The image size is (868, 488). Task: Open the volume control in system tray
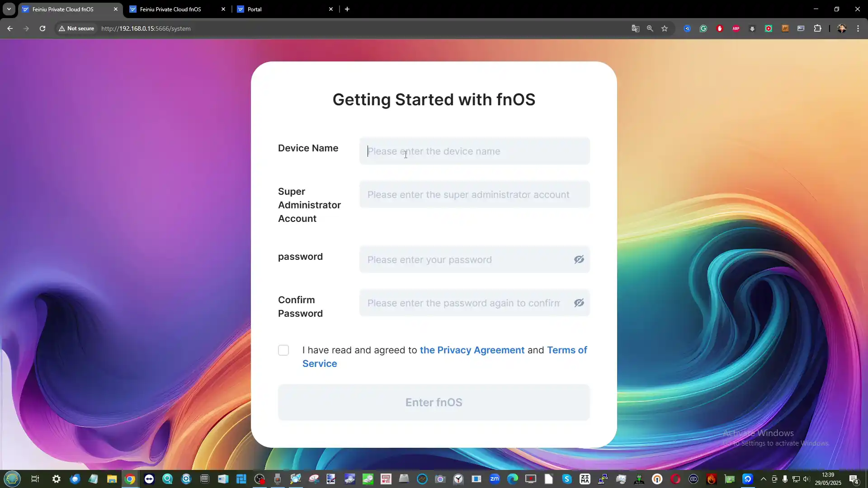point(806,479)
